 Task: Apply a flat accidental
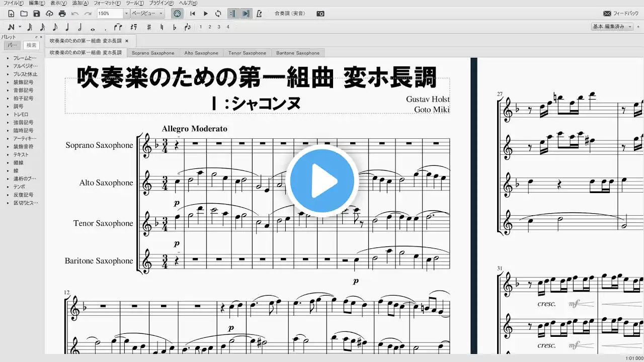(175, 27)
